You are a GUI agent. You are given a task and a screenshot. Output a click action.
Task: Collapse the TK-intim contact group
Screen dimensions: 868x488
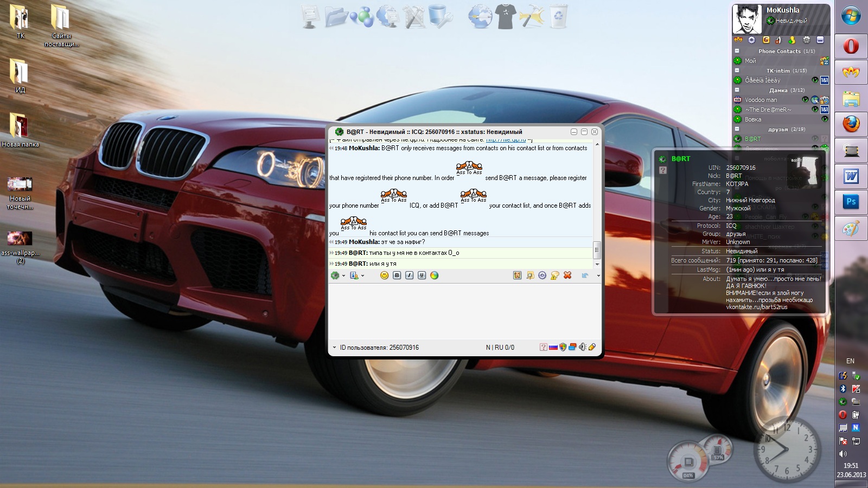click(737, 70)
